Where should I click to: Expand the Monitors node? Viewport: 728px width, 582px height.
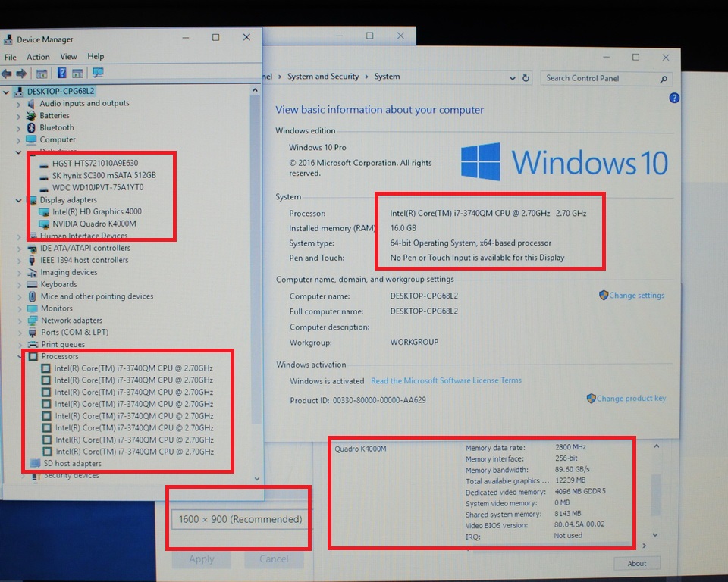point(20,309)
